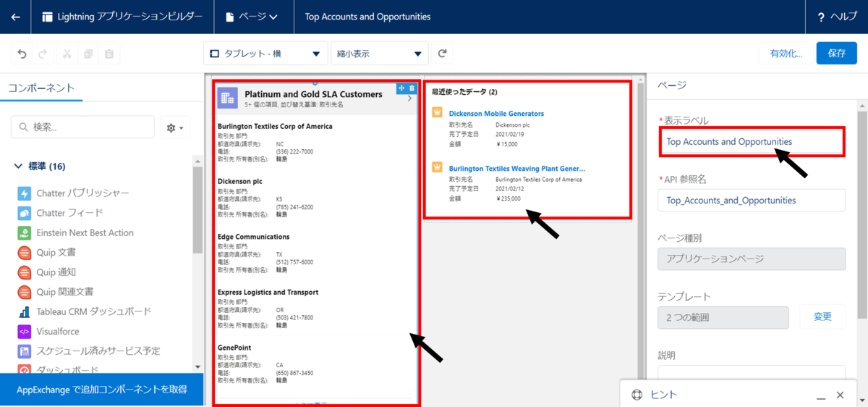Click the ¥ 15,000 amount value
The image size is (868, 407).
tap(507, 143)
